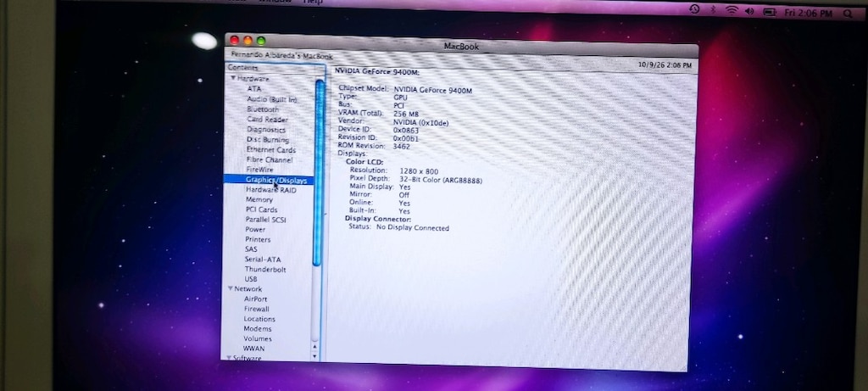Click NVIDIA GeForce 9400M list header
This screenshot has height=391, width=868.
[377, 72]
